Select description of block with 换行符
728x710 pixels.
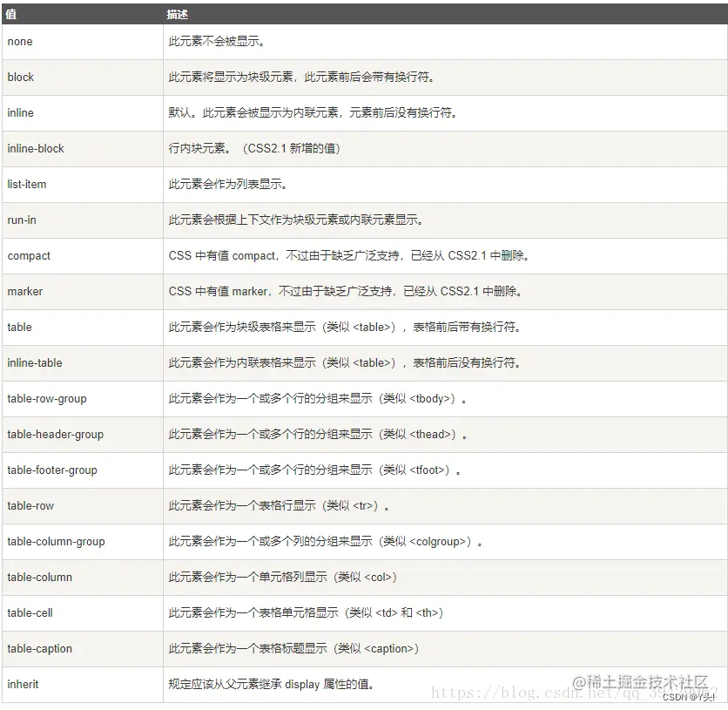tap(302, 78)
